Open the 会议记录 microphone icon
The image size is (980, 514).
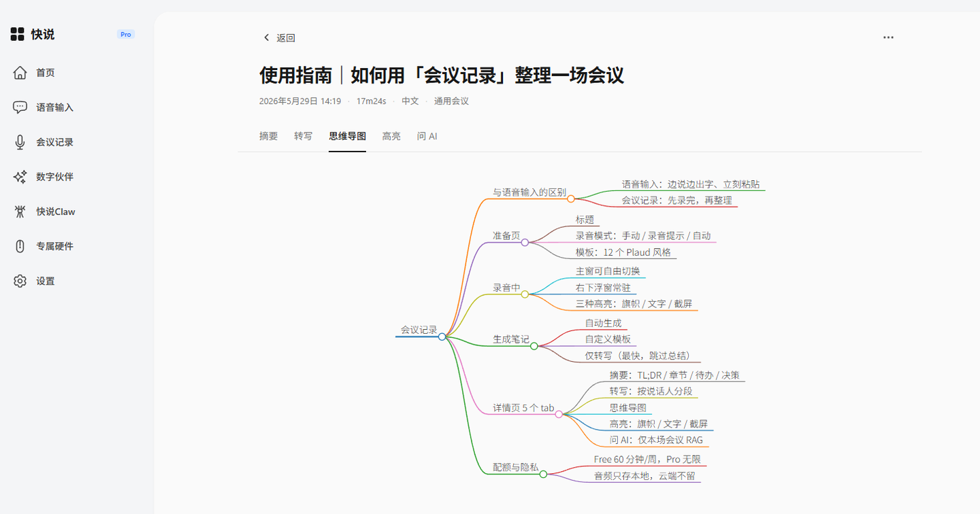click(20, 142)
